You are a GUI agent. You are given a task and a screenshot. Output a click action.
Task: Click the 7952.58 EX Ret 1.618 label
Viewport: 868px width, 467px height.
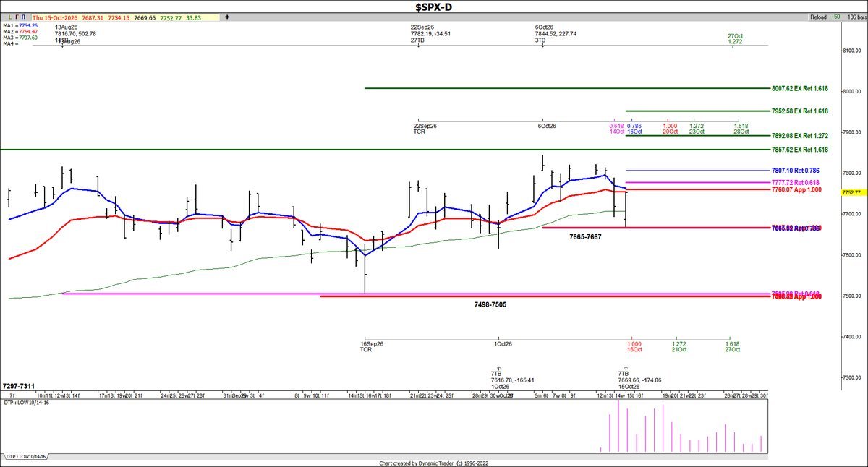coord(800,111)
